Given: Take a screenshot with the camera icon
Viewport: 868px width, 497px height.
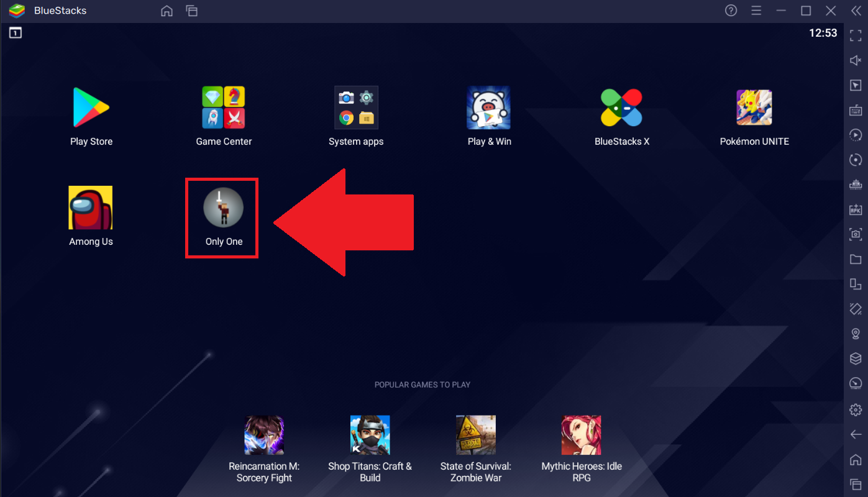Looking at the screenshot, I should (x=856, y=234).
